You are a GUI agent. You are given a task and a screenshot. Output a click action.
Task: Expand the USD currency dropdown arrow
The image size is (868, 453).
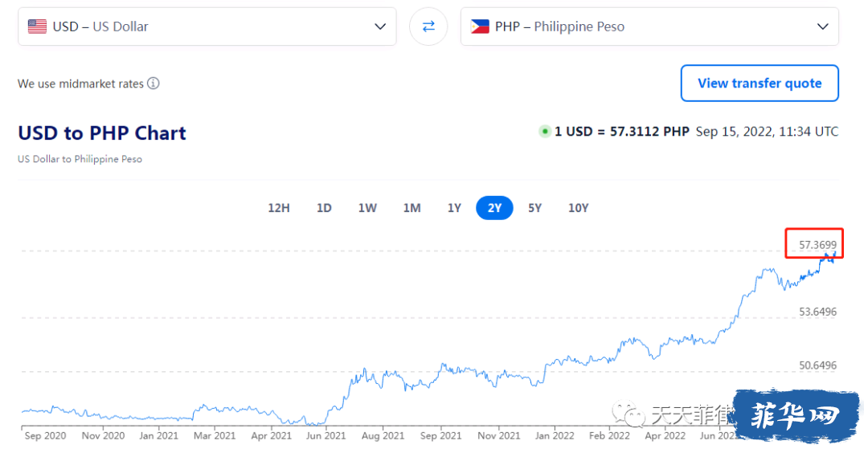pos(379,27)
